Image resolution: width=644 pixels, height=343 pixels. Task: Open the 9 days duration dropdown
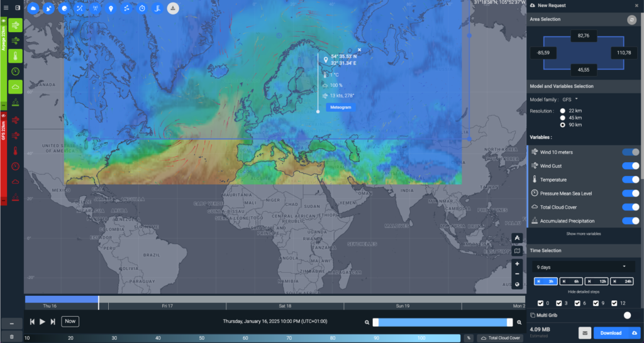pyautogui.click(x=582, y=267)
